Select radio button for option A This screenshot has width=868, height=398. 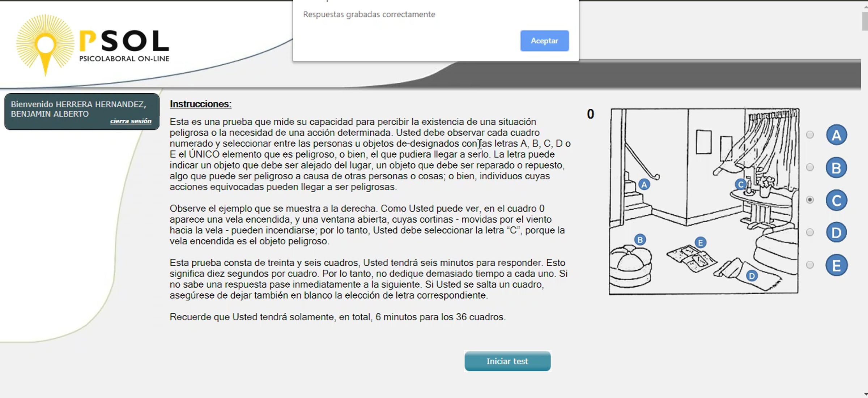[x=810, y=135]
